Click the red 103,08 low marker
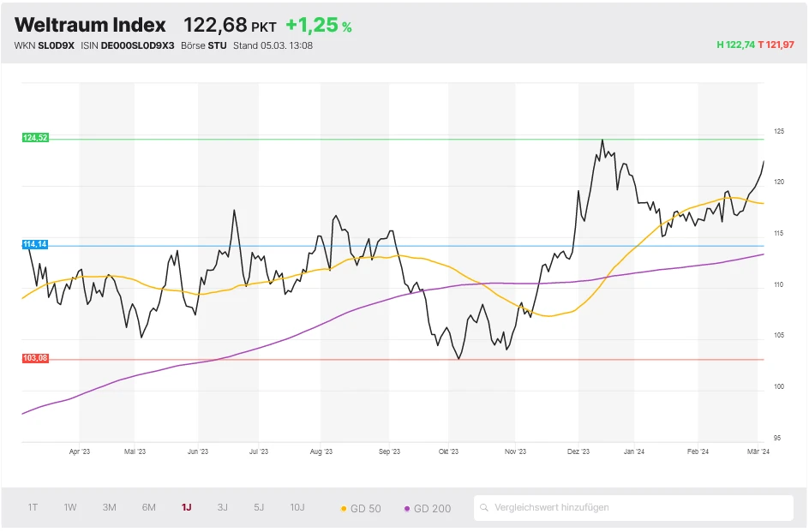Image resolution: width=809 pixels, height=532 pixels. [x=35, y=358]
